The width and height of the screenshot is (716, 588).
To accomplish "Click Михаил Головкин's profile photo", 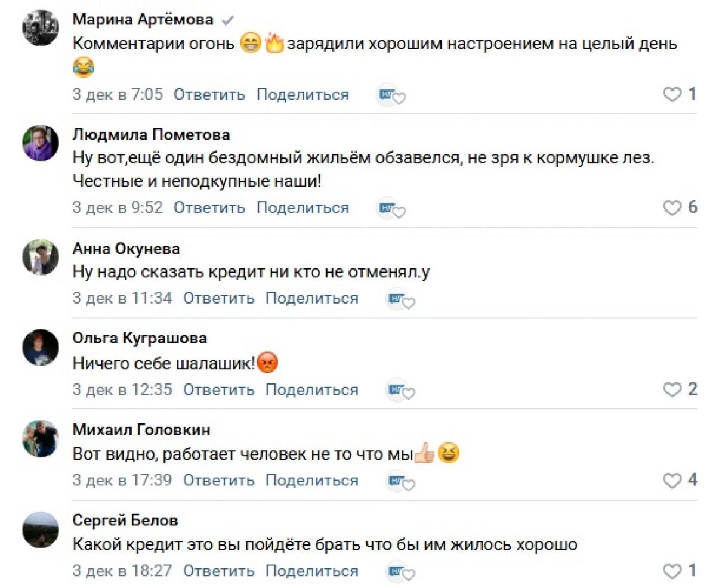I will [41, 438].
